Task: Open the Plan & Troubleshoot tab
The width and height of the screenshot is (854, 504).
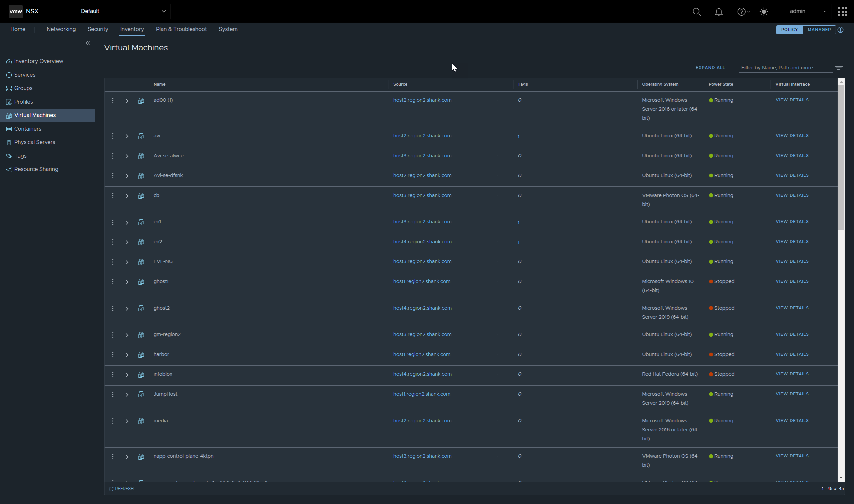Action: tap(181, 29)
